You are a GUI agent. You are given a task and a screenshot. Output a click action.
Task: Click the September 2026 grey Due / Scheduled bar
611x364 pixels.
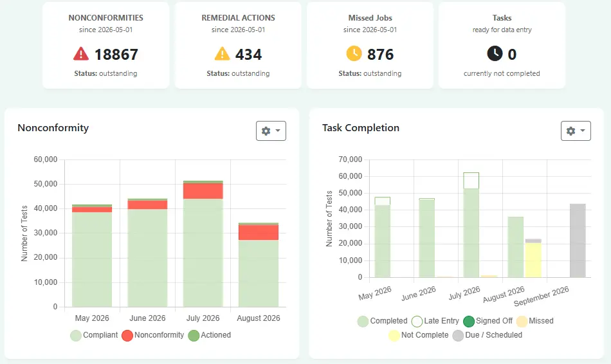(x=578, y=241)
